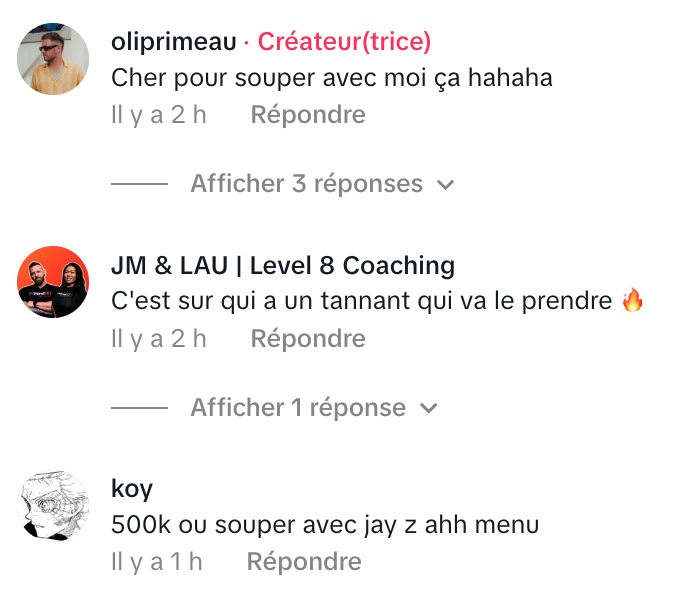Screen dimensions: 684x616
Task: Open oliprimeau's profile picture
Action: coord(53,59)
